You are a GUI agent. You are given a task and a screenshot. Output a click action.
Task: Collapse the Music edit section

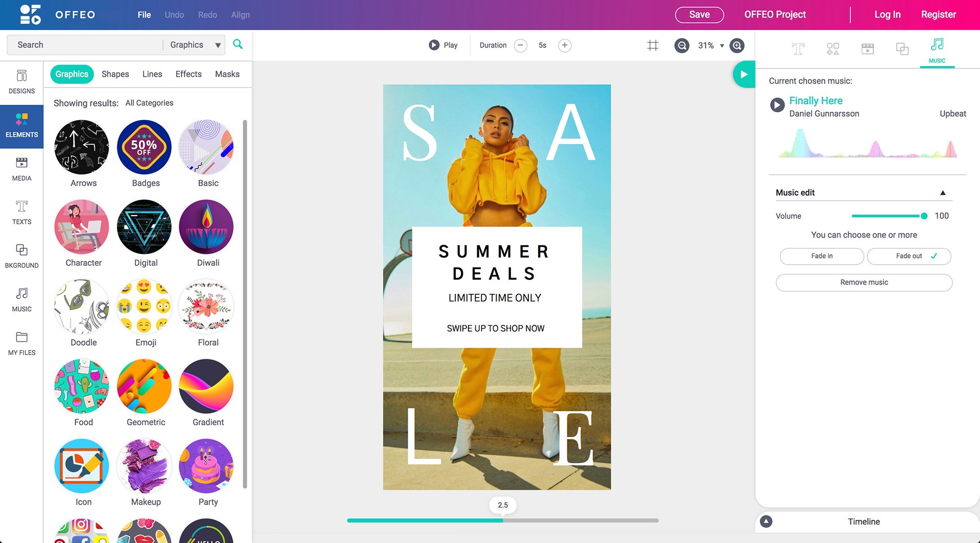943,193
